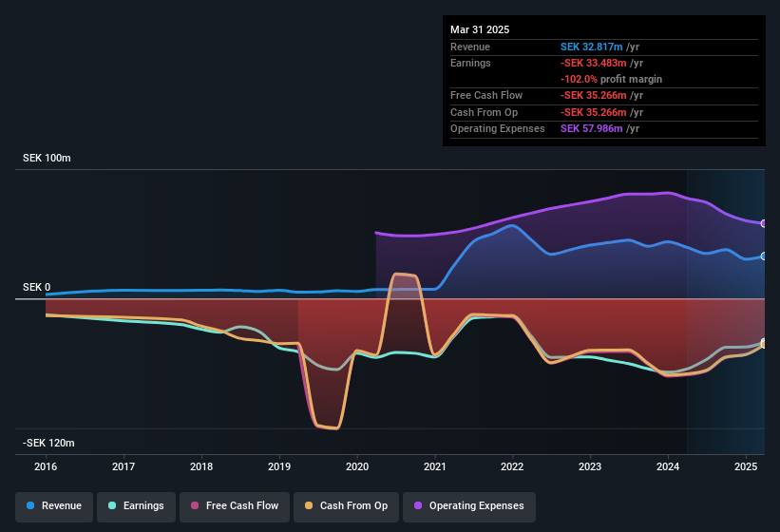780x532 pixels.
Task: Click the Revenue label in the tooltip
Action: 470,47
